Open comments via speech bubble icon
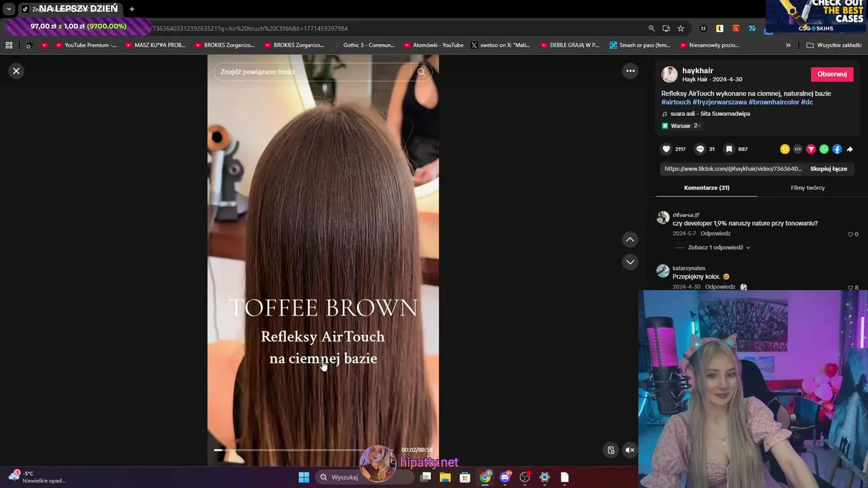Image resolution: width=868 pixels, height=488 pixels. coord(701,149)
